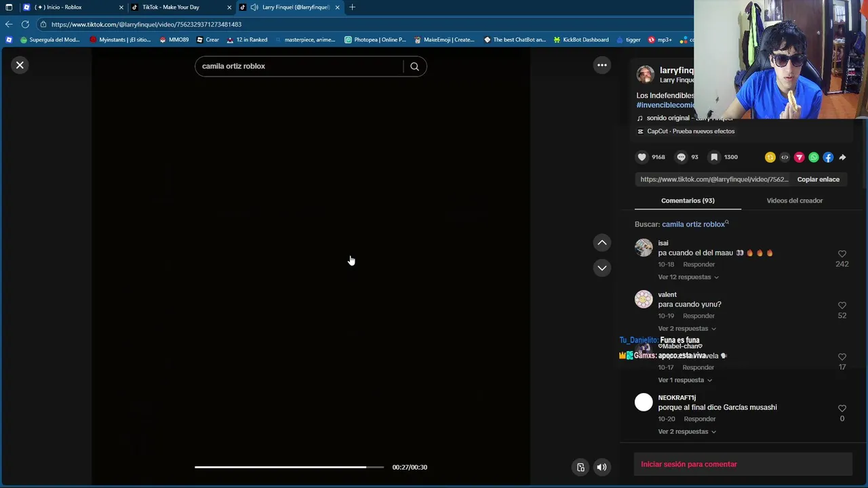This screenshot has height=488, width=868.
Task: Open the three-dot more options menu
Action: [x=601, y=65]
